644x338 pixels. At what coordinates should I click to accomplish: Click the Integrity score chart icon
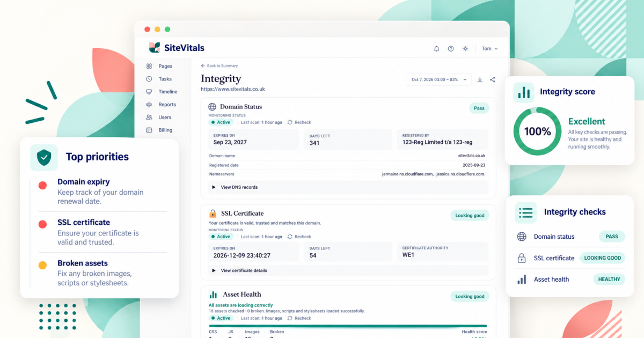pos(524,92)
